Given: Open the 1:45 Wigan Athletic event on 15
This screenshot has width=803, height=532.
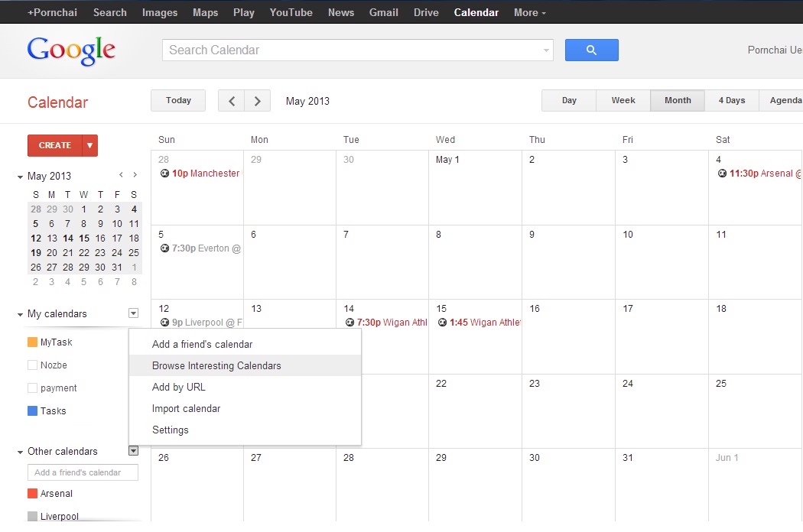Looking at the screenshot, I should 480,323.
